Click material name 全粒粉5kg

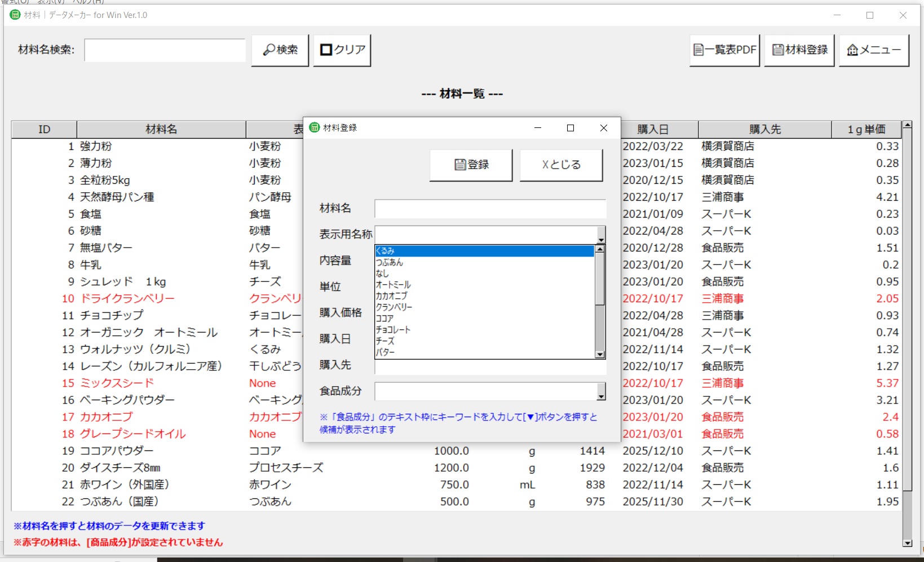click(105, 180)
